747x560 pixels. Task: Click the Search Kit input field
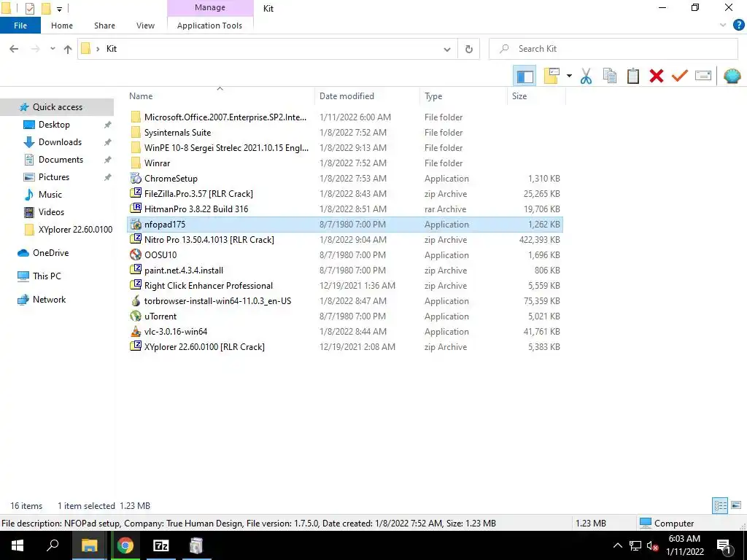coord(613,49)
